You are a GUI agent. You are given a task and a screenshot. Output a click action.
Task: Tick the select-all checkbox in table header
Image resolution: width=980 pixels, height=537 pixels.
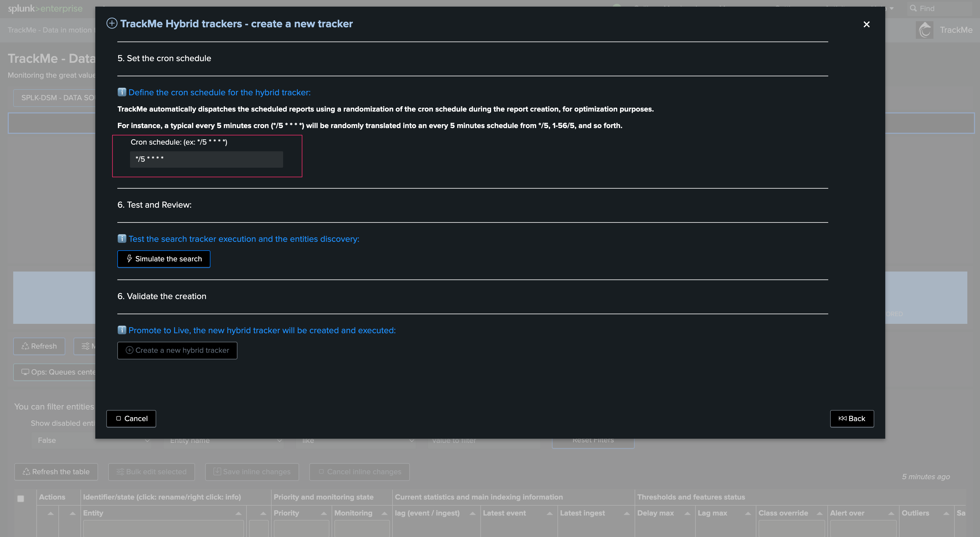pyautogui.click(x=21, y=498)
